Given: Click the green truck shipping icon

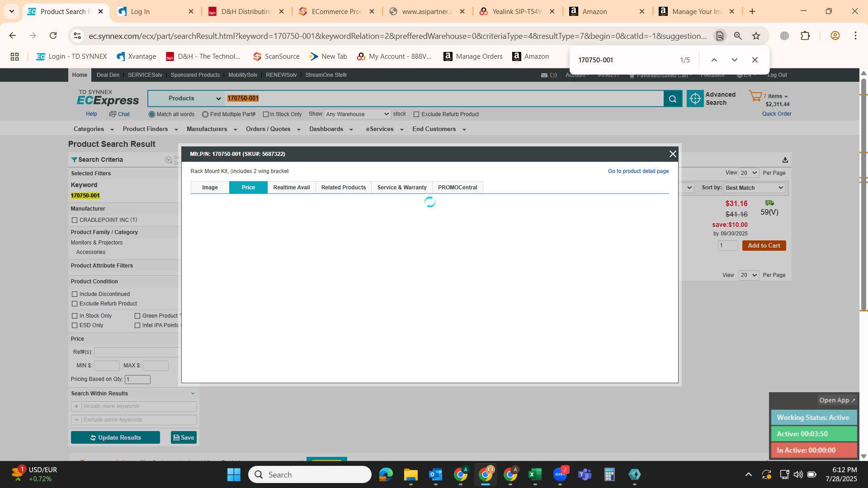Looking at the screenshot, I should pos(769,203).
